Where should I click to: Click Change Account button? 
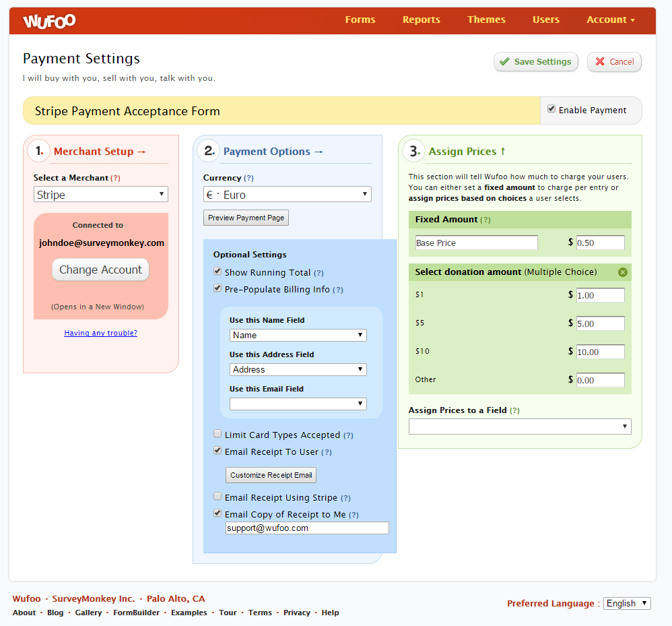click(x=100, y=270)
